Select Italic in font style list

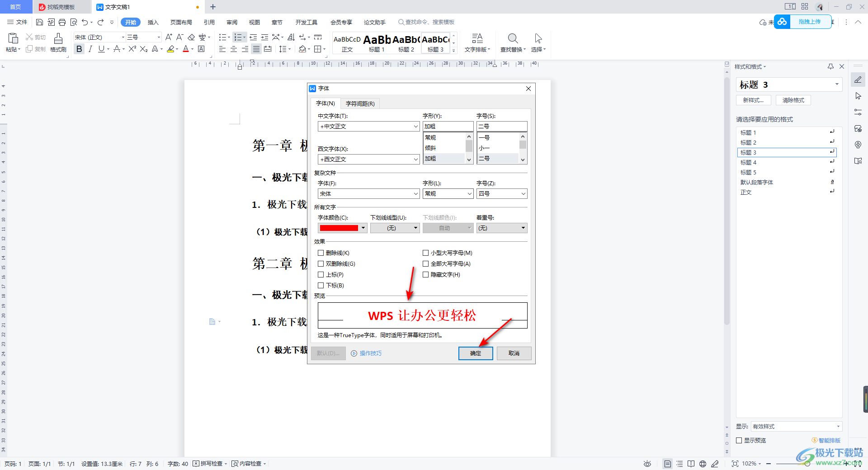(444, 148)
